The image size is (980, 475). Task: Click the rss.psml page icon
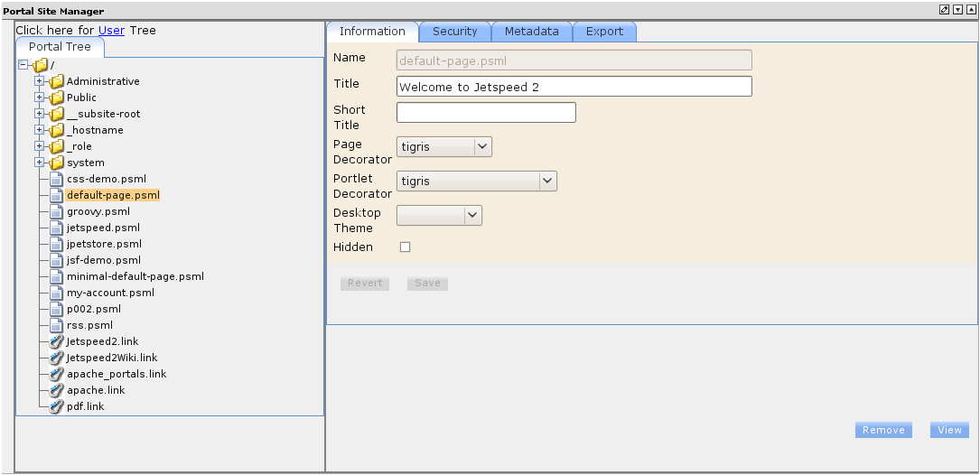pyautogui.click(x=56, y=325)
